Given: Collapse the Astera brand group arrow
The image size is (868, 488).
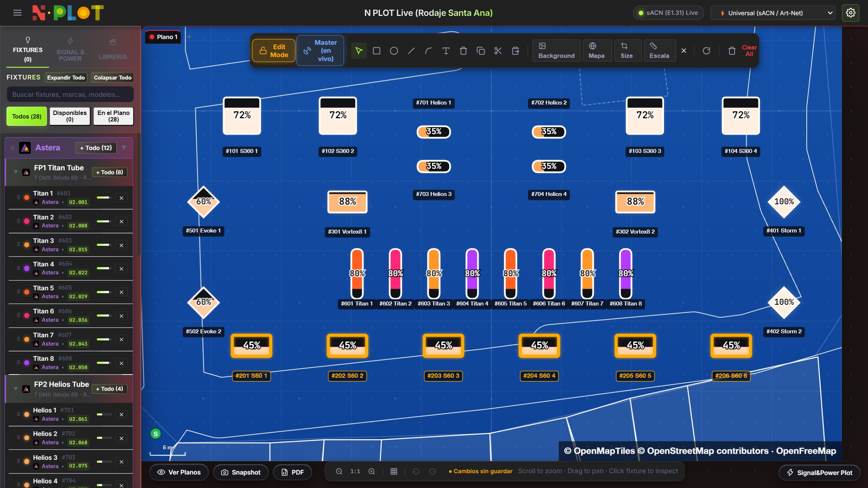Looking at the screenshot, I should pos(124,147).
